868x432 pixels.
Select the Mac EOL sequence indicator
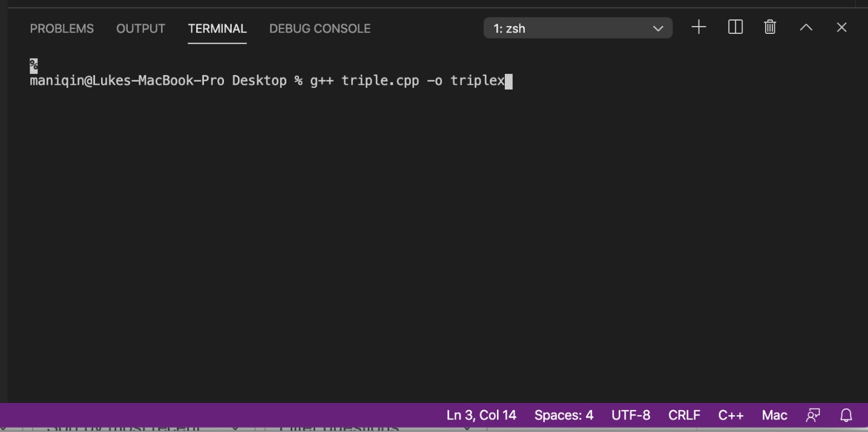point(774,415)
